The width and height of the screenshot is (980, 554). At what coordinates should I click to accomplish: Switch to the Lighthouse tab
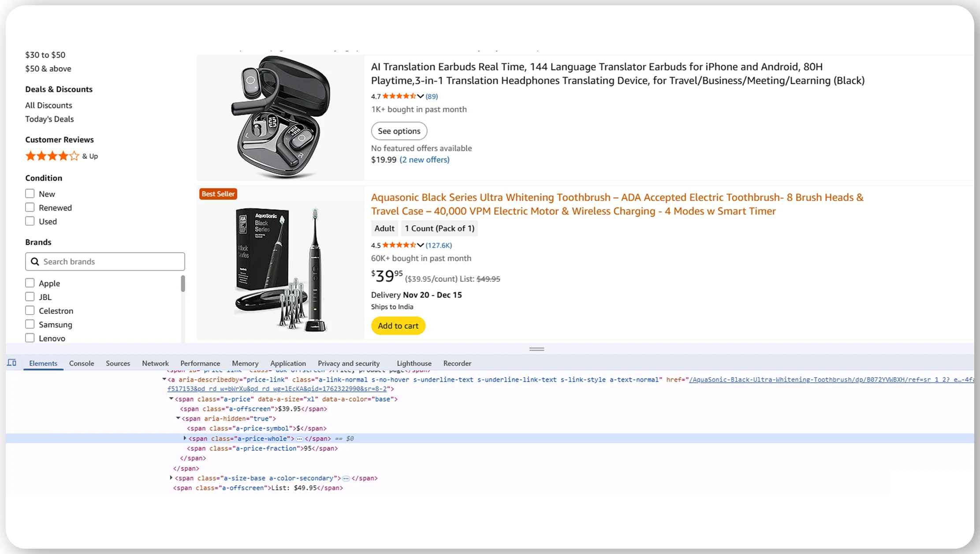[414, 363]
